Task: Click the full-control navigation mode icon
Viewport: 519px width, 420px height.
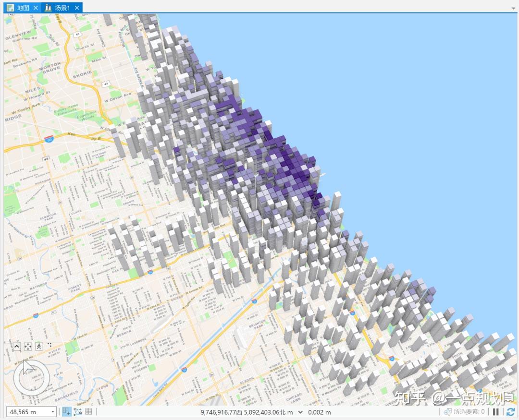Action: 28,347
